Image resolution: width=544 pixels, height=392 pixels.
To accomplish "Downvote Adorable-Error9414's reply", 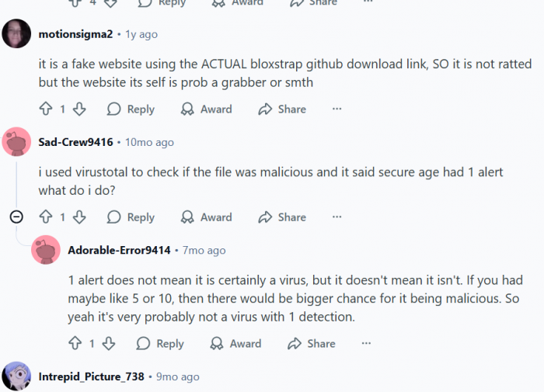I will tap(108, 343).
